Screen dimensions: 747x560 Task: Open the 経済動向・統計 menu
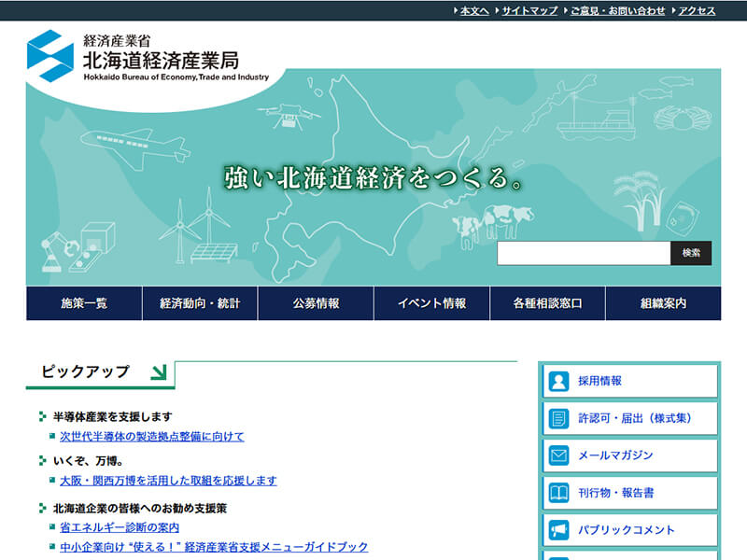200,303
